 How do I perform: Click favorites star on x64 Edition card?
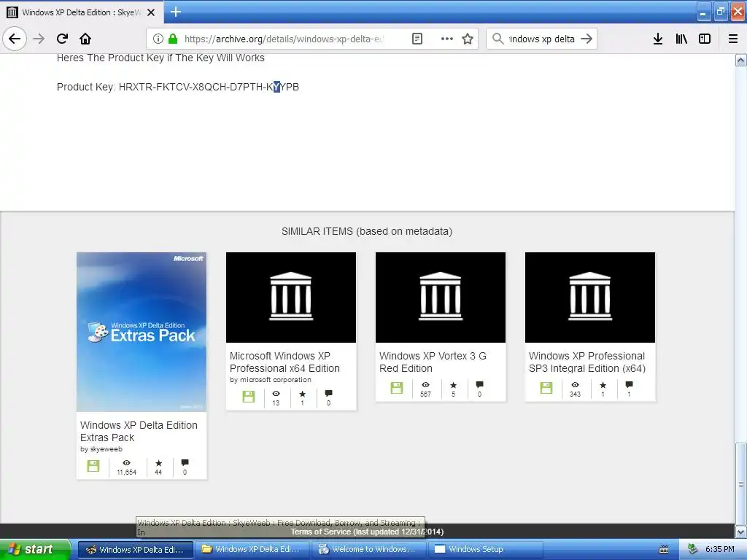coord(303,394)
